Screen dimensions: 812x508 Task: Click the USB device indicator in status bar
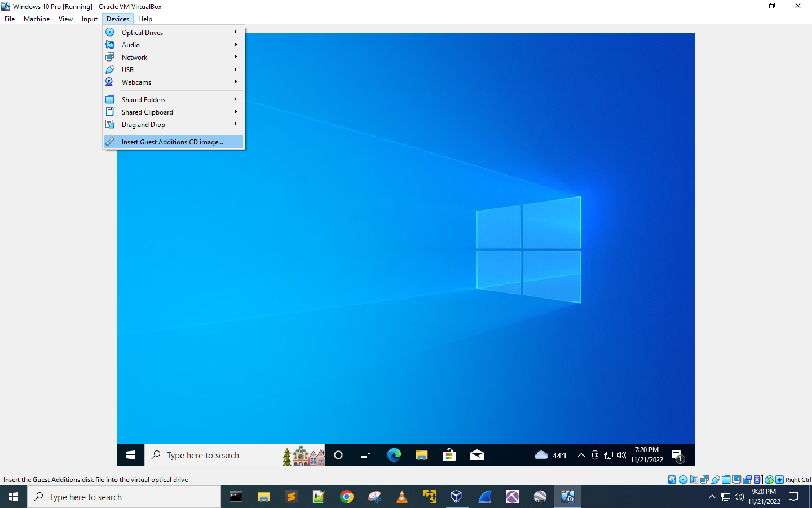pyautogui.click(x=716, y=480)
